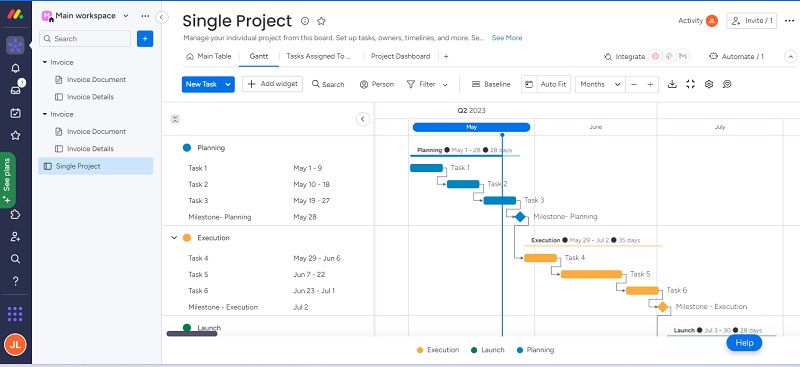Toggle the Baseline option

coord(491,84)
